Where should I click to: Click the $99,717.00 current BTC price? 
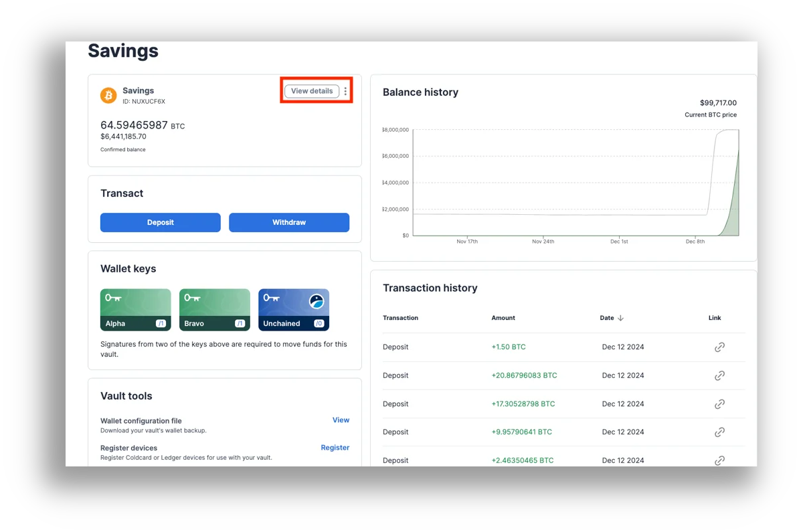pyautogui.click(x=718, y=103)
